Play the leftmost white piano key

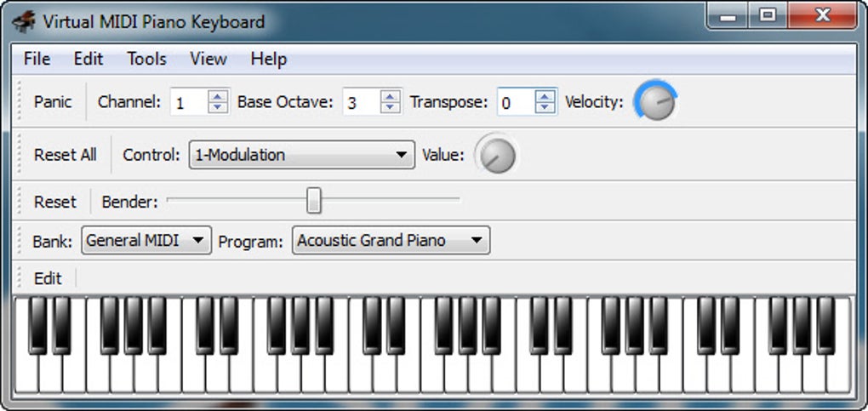pyautogui.click(x=26, y=375)
